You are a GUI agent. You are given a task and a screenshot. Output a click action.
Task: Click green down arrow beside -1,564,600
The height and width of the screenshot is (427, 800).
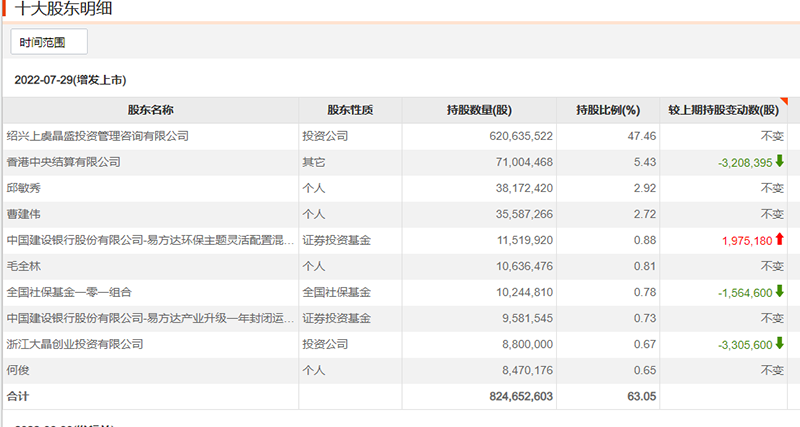(x=780, y=291)
